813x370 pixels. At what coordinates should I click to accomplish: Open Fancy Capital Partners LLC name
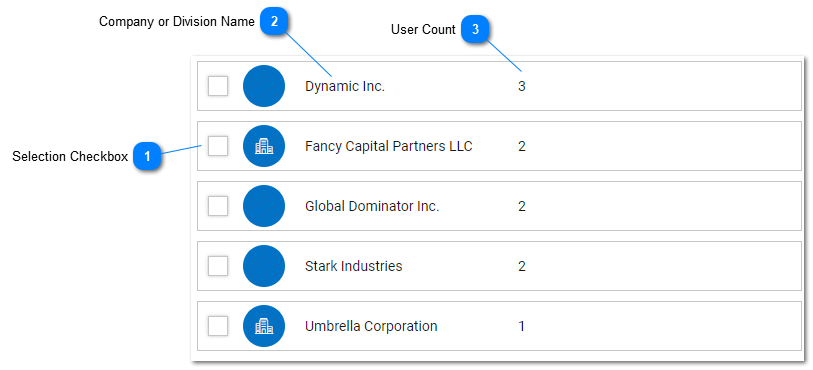pos(389,147)
